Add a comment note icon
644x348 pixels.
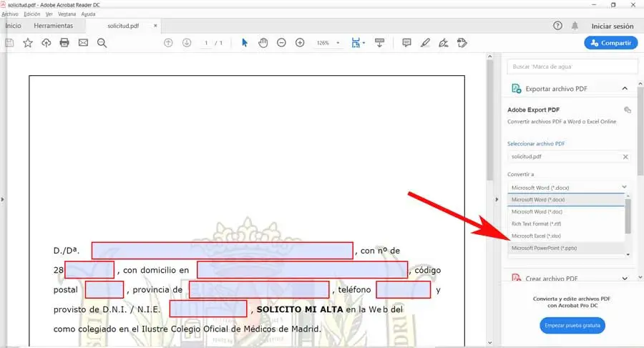[406, 43]
